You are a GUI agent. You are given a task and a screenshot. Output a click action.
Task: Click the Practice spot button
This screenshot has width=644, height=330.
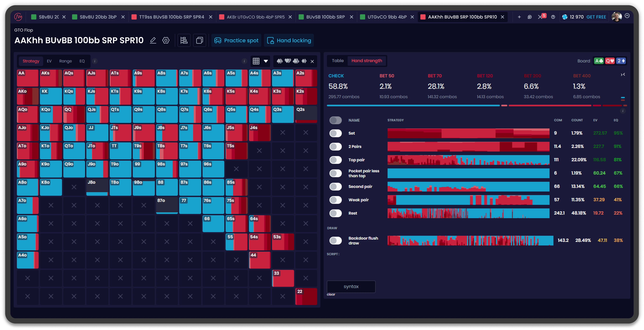point(236,40)
